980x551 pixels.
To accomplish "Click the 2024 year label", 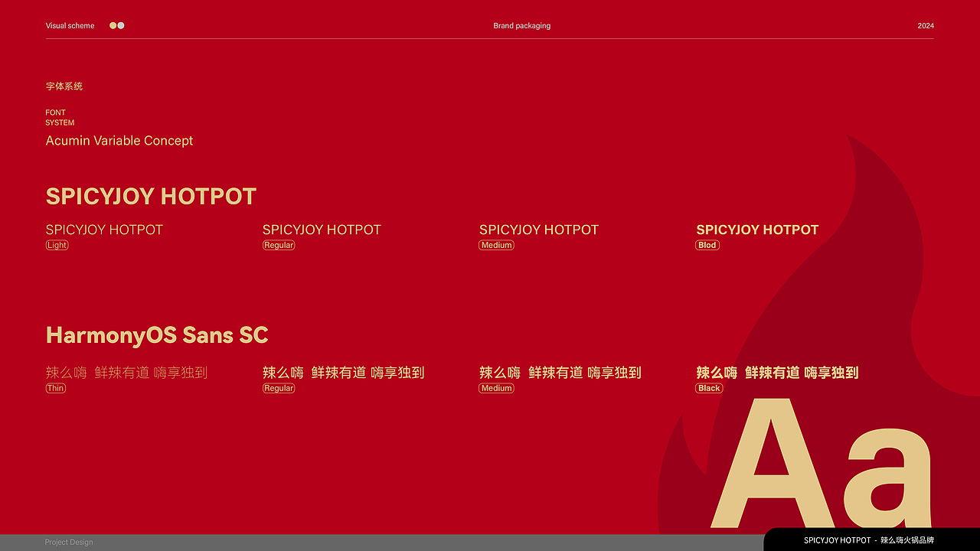I will 926,25.
